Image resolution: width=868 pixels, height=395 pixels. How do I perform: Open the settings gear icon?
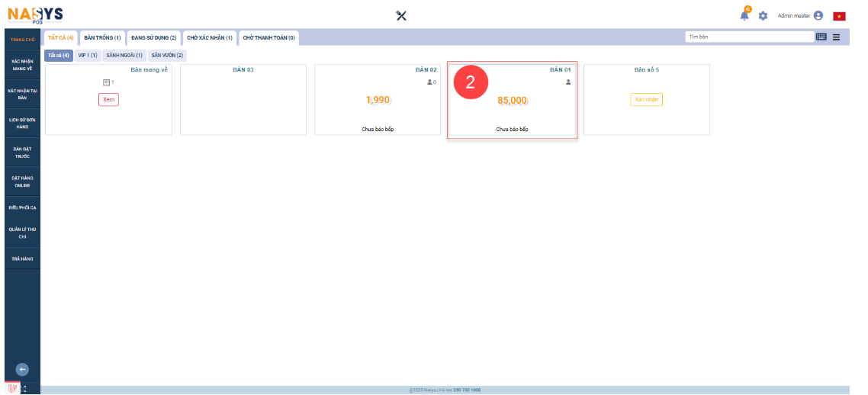pyautogui.click(x=763, y=16)
